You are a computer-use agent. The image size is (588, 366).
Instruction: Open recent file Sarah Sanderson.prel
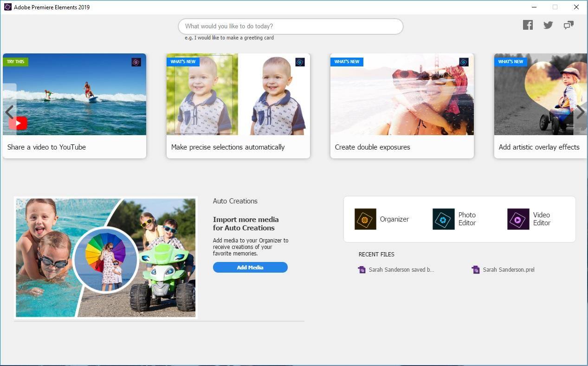508,269
